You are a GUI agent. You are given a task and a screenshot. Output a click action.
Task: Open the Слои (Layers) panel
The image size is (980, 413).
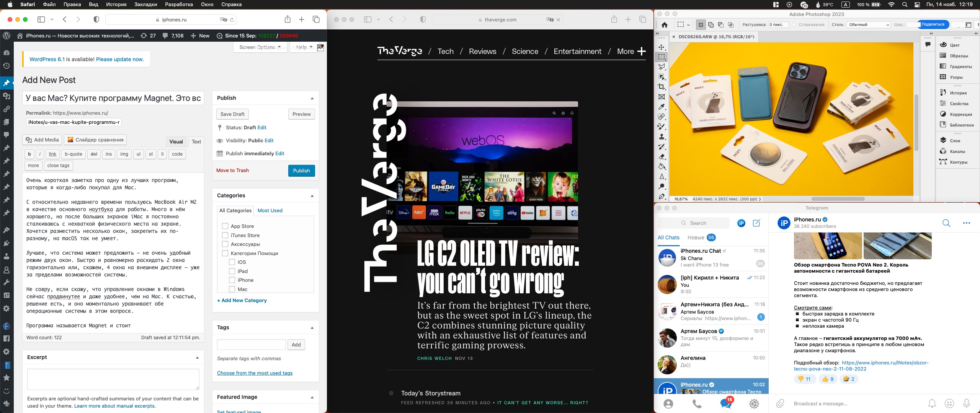coord(955,141)
